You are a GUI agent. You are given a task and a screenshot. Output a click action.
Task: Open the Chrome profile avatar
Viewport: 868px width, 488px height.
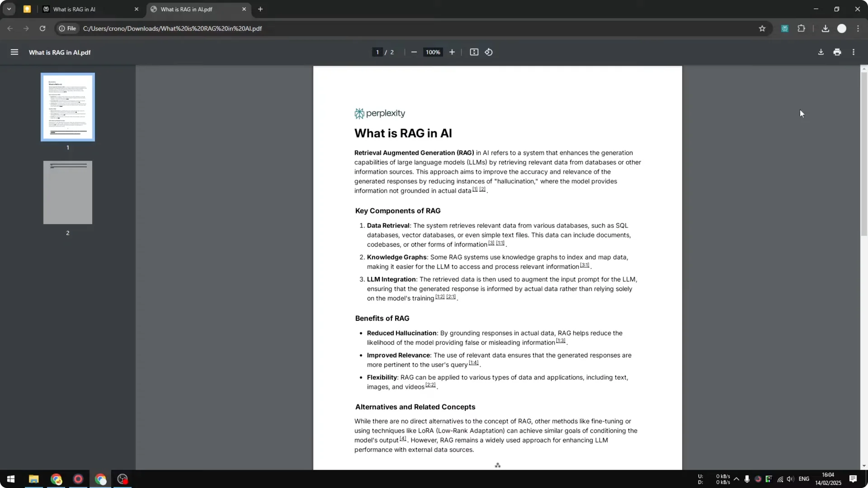842,28
